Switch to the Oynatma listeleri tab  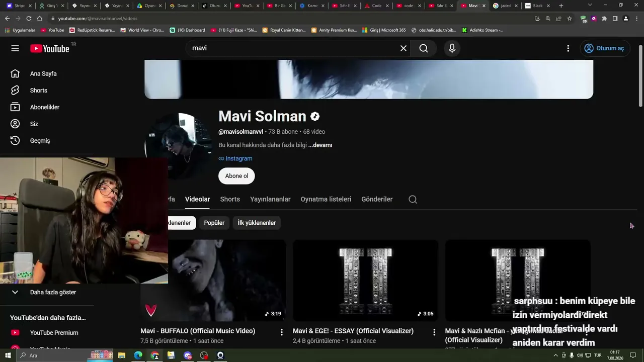pyautogui.click(x=326, y=199)
